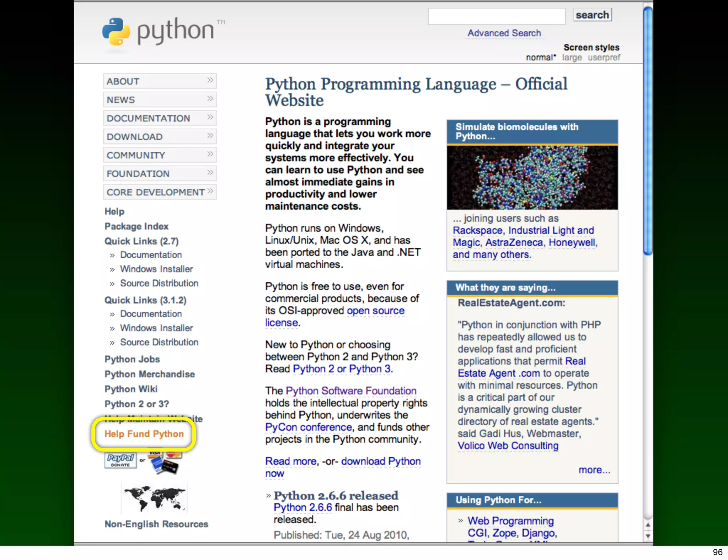Click the world map image
The height and width of the screenshot is (560, 728).
pyautogui.click(x=154, y=498)
